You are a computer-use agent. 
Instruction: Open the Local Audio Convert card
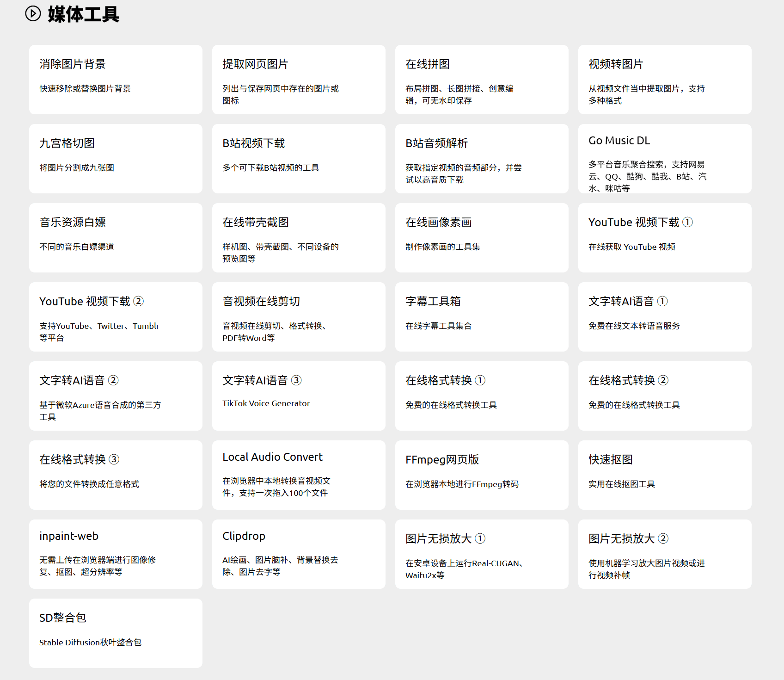tap(299, 475)
